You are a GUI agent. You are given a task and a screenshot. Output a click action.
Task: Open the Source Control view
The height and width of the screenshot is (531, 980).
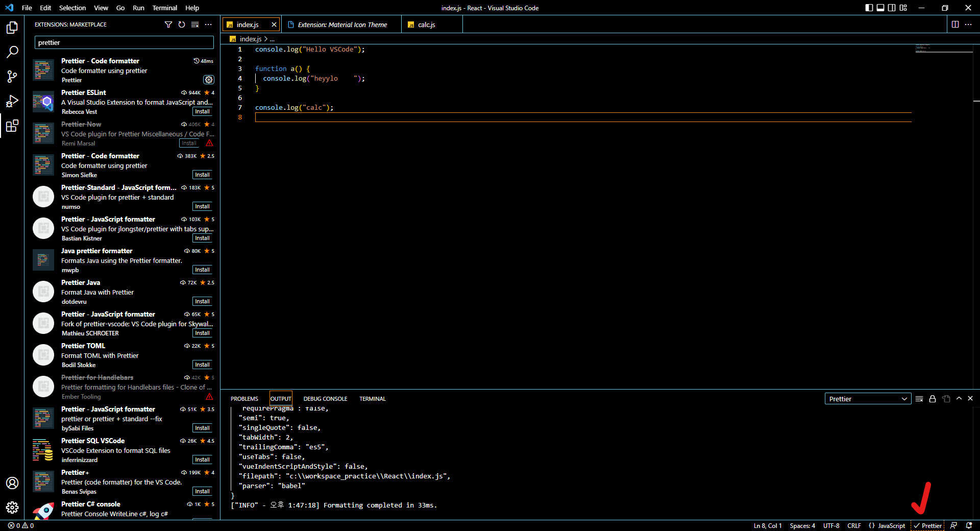(12, 77)
